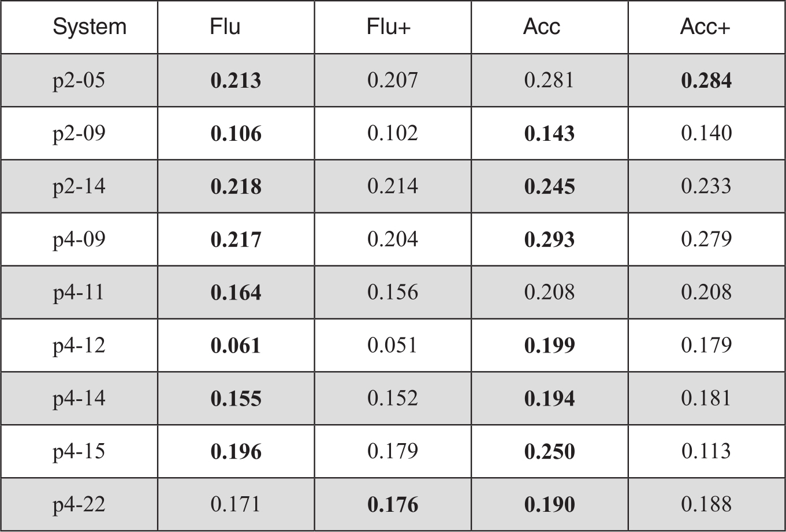
Task: Select the p4-22 row label
Action: 79,505
